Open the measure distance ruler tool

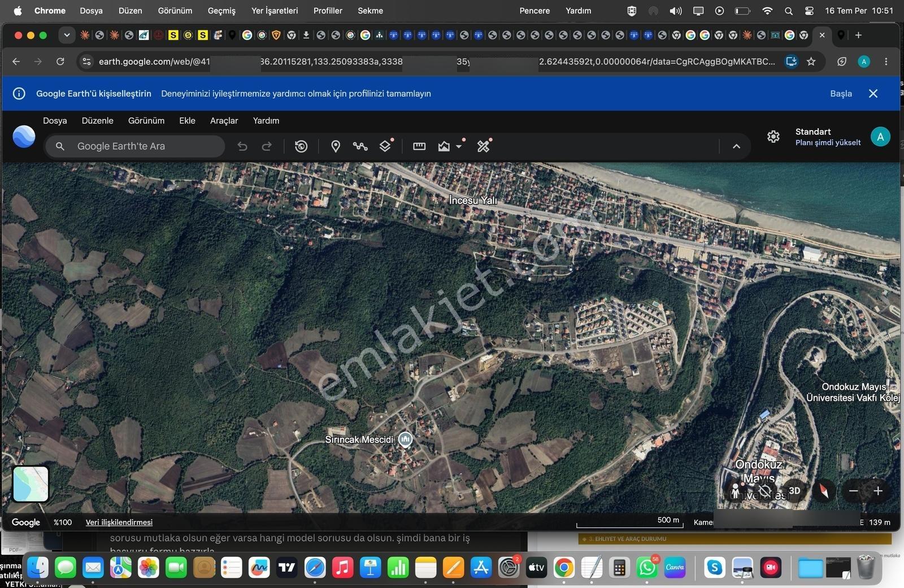pyautogui.click(x=419, y=146)
